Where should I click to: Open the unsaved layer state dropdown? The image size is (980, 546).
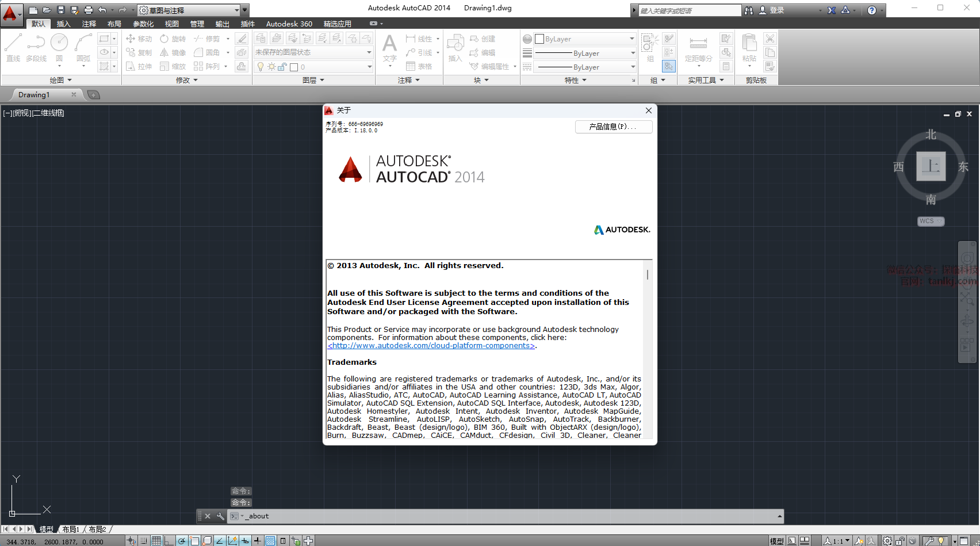pos(313,52)
